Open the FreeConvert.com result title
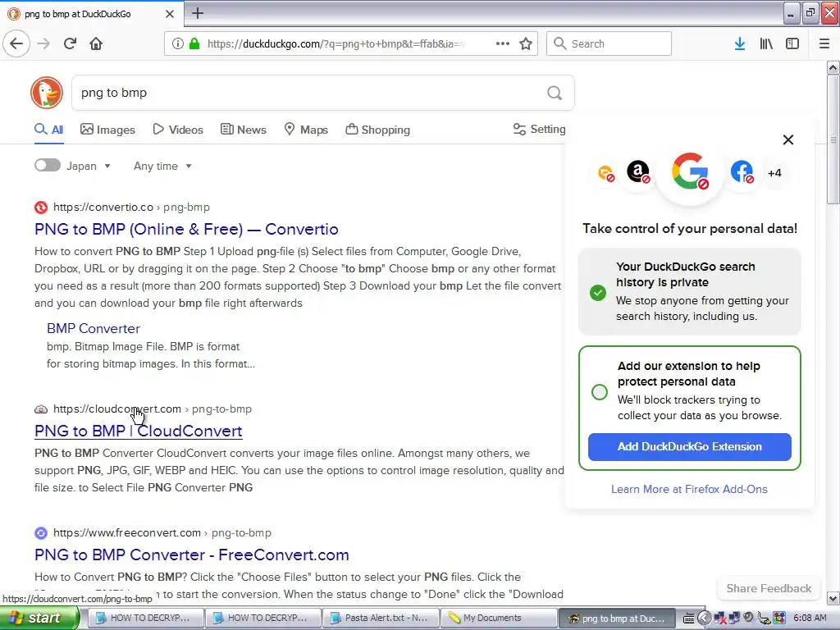Image resolution: width=840 pixels, height=630 pixels. (192, 555)
